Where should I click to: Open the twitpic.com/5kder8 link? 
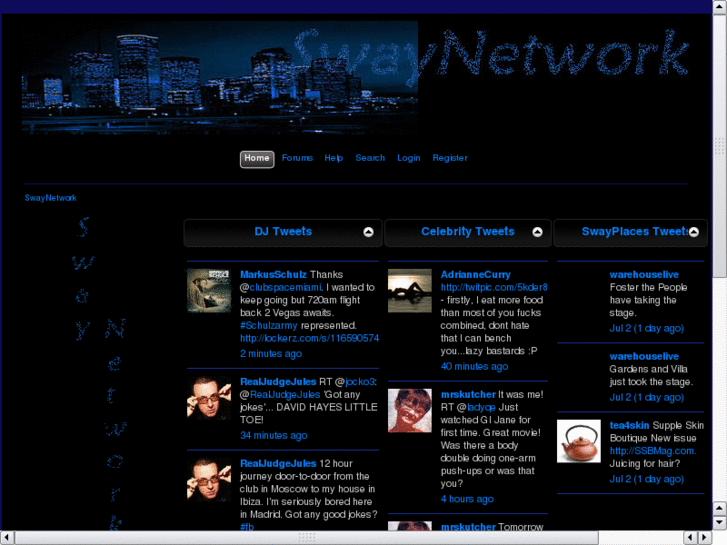tap(494, 288)
